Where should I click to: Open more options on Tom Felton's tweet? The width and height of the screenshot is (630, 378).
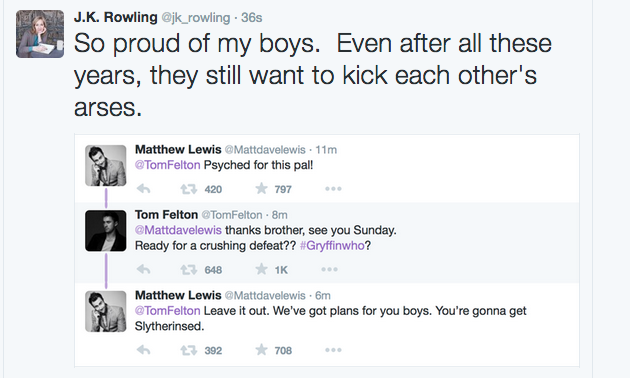tap(329, 270)
